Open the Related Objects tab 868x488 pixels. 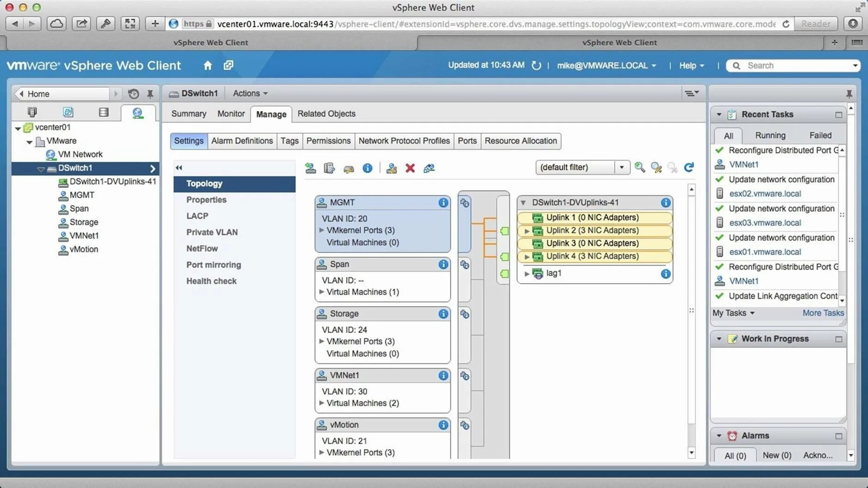coord(326,114)
